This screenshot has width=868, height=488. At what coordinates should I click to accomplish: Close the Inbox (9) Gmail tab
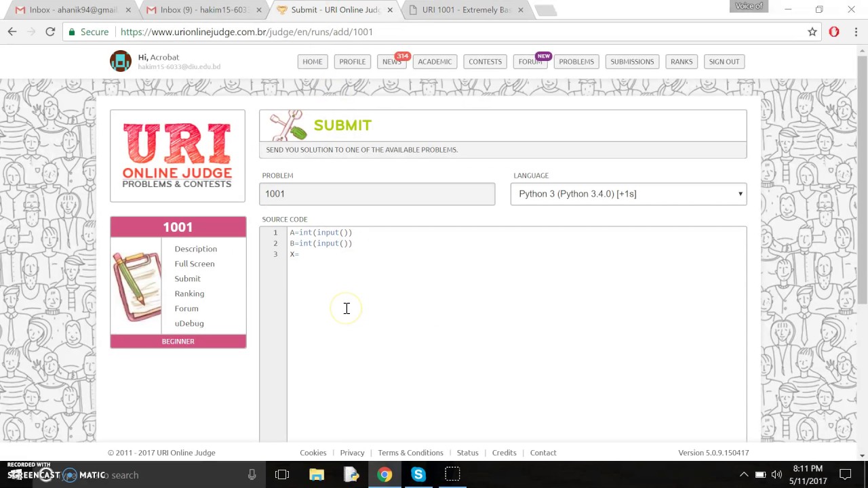coord(259,10)
